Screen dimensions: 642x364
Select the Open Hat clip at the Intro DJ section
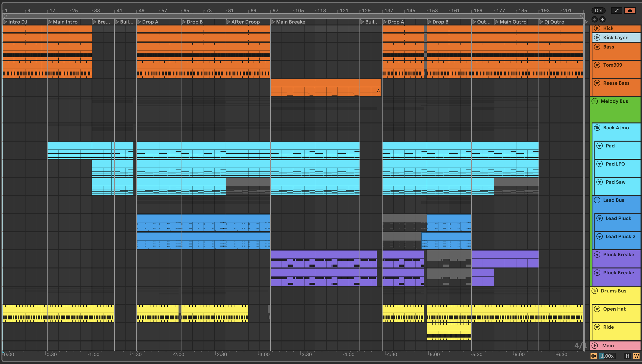[22, 313]
